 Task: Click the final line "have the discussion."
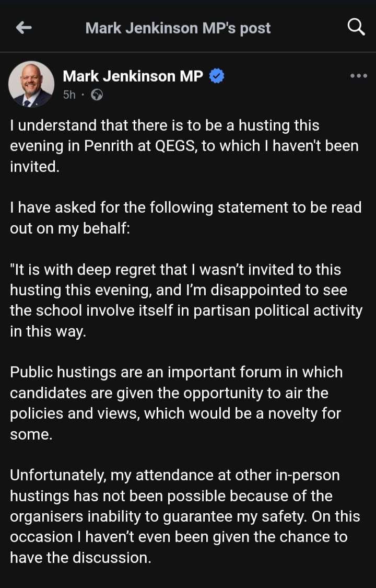[x=80, y=558]
